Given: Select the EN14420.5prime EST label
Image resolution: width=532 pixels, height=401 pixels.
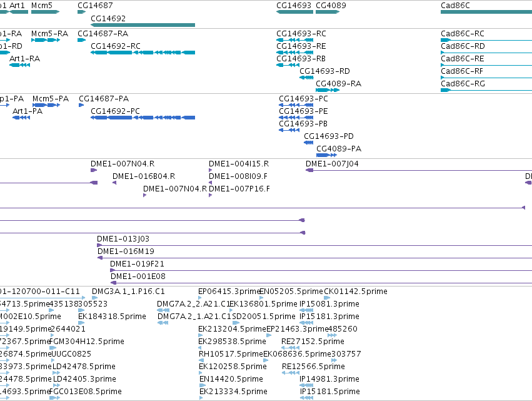Looking at the screenshot, I should [x=231, y=380].
